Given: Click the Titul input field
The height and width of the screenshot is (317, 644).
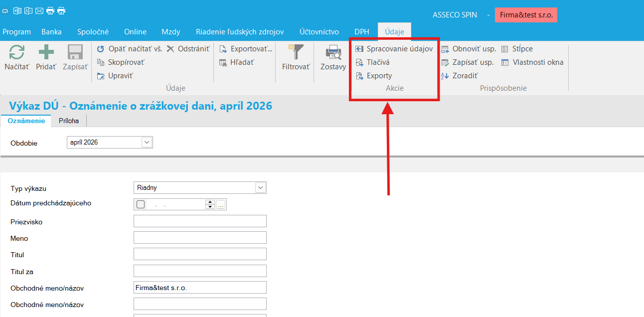Looking at the screenshot, I should pyautogui.click(x=200, y=254).
